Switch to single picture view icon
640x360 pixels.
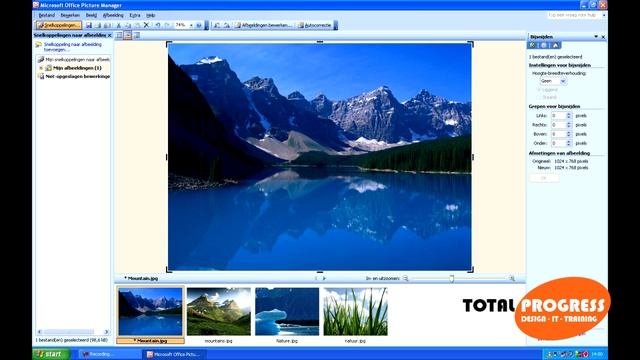pos(137,36)
